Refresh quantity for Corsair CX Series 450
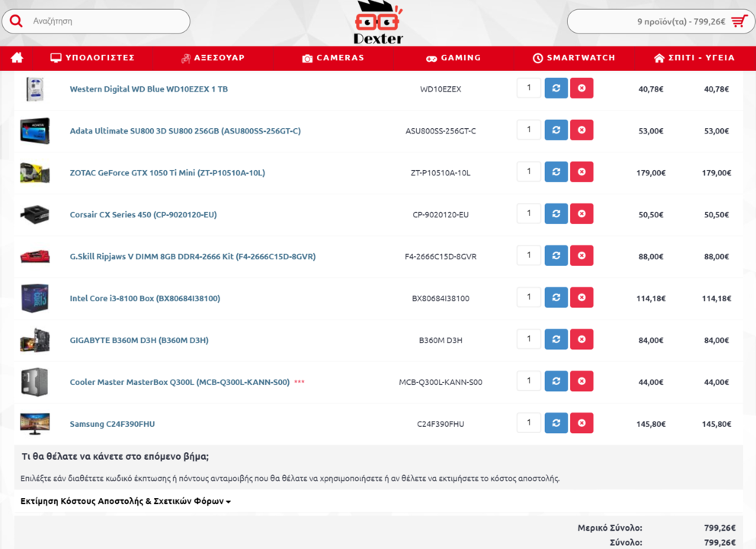Viewport: 756px width, 549px height. click(x=556, y=213)
